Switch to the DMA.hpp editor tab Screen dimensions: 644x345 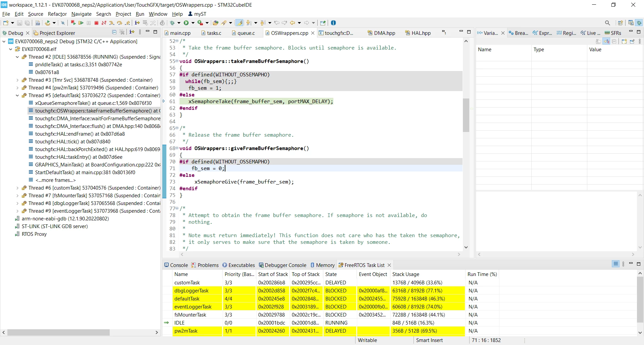pyautogui.click(x=381, y=33)
